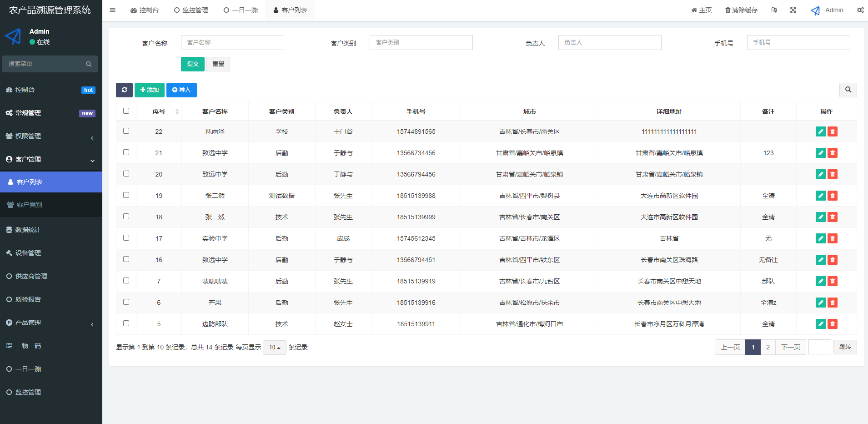The image size is (868, 424).
Task: Check the box for row 19
Action: [126, 195]
